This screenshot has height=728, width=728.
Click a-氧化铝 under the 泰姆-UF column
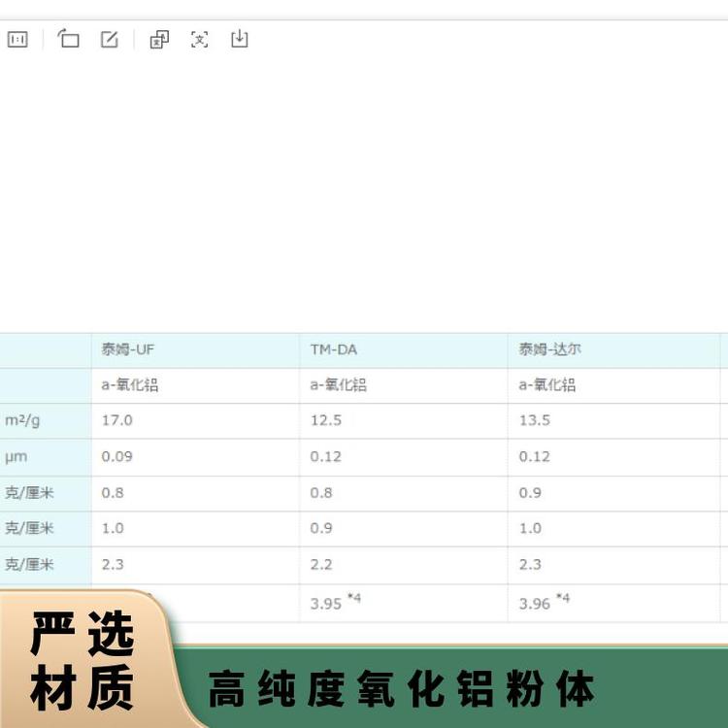pyautogui.click(x=130, y=385)
